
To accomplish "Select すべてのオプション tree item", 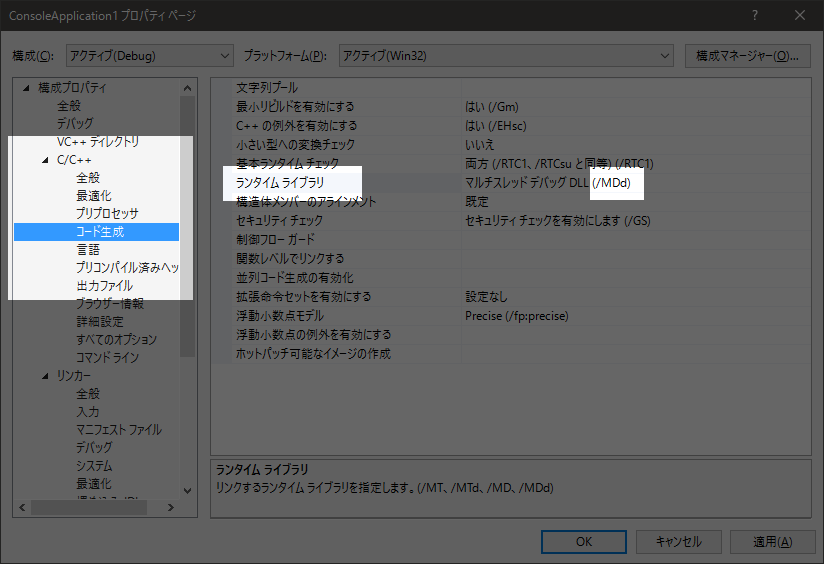I will [116, 340].
